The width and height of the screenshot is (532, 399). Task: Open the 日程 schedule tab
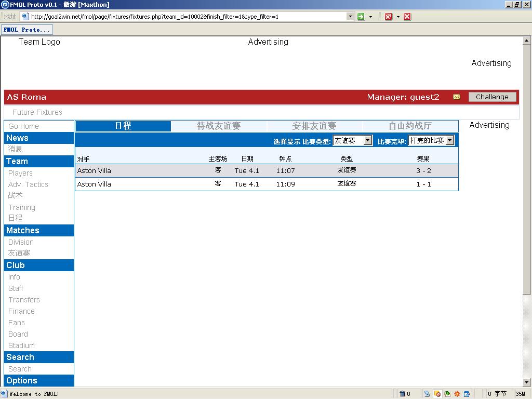pos(123,126)
